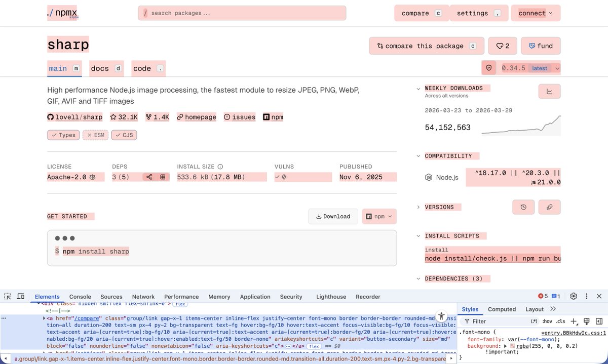Open the entry.BBkHdwIc.css:1 source link
The width and height of the screenshot is (608, 364).
click(x=574, y=332)
